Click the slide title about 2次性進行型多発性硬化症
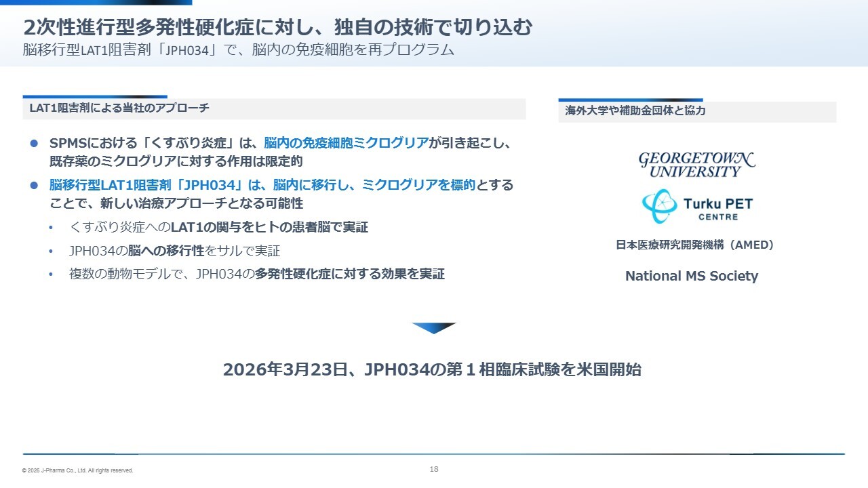The height and width of the screenshot is (488, 868). pyautogui.click(x=277, y=27)
